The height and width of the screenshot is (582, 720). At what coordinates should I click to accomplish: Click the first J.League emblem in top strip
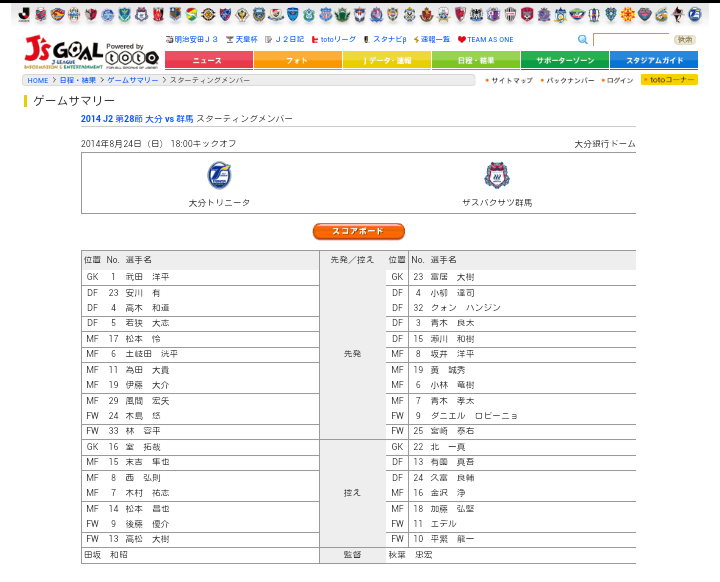point(24,14)
